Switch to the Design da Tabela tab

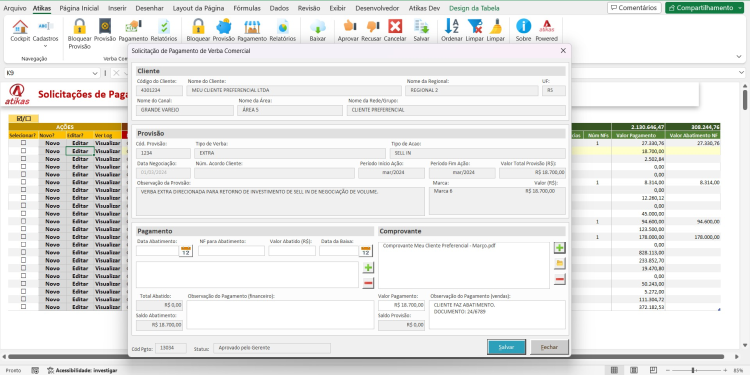tap(474, 8)
